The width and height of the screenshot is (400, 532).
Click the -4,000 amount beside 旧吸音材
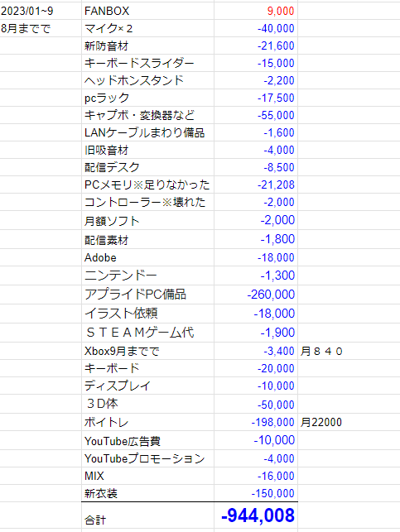pos(256,150)
